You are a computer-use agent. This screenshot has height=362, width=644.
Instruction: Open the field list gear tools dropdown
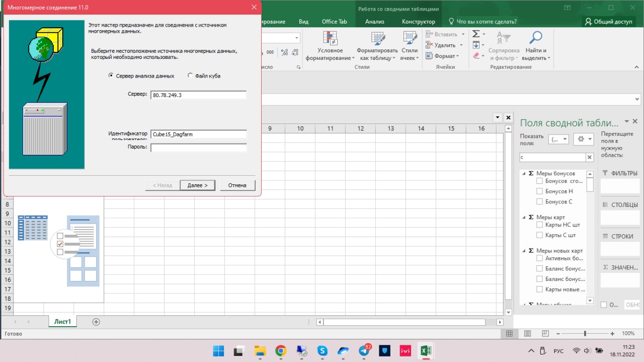[x=584, y=139]
